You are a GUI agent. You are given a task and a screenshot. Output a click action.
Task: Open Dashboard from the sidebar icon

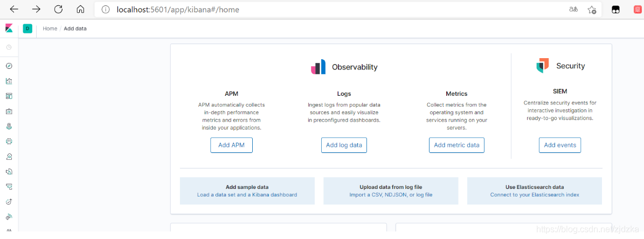coord(9,96)
